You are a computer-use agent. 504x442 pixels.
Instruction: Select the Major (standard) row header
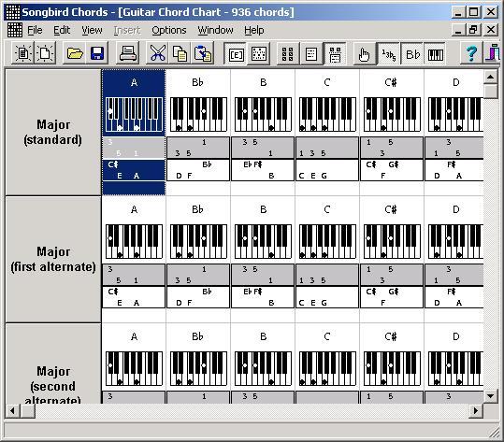[53, 133]
